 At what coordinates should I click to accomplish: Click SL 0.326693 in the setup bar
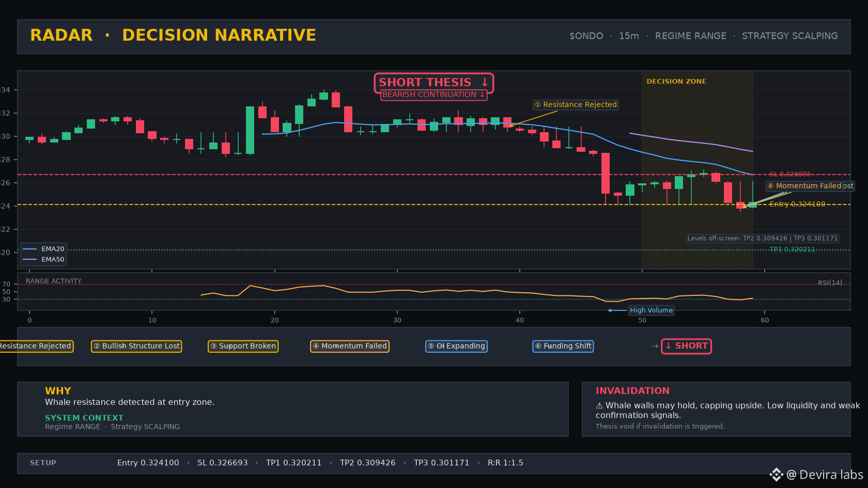[223, 463]
